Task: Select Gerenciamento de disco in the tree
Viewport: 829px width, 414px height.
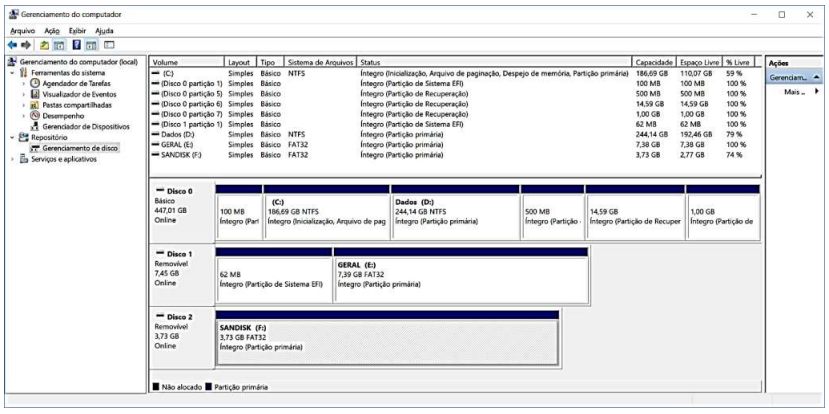Action: (83, 145)
